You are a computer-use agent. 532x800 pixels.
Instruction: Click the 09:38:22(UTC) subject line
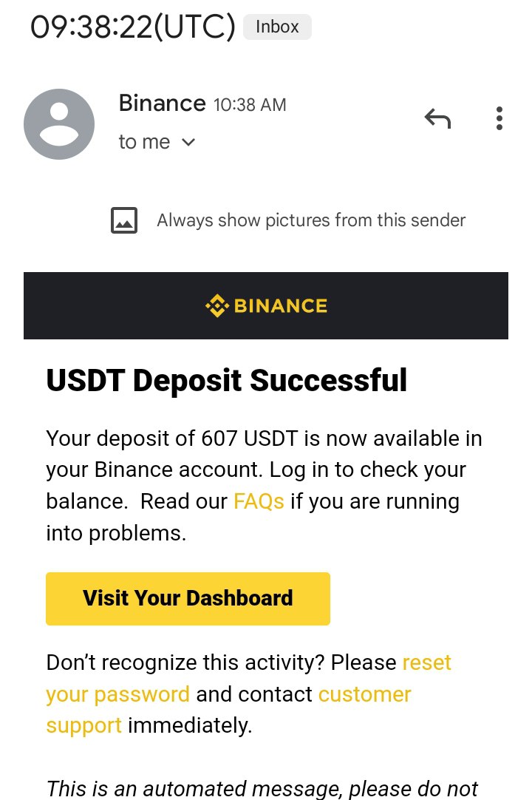133,27
